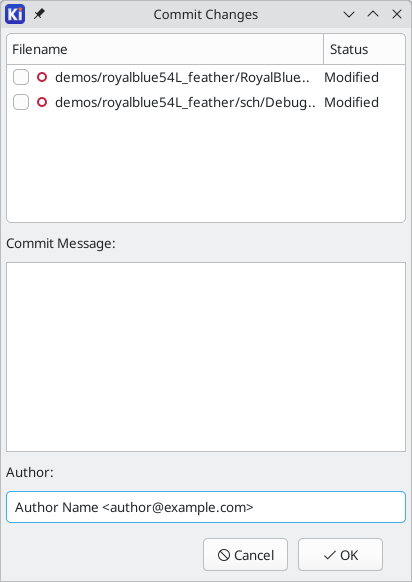The height and width of the screenshot is (582, 412).
Task: Click red modified icon for Debug file
Action: 42,102
